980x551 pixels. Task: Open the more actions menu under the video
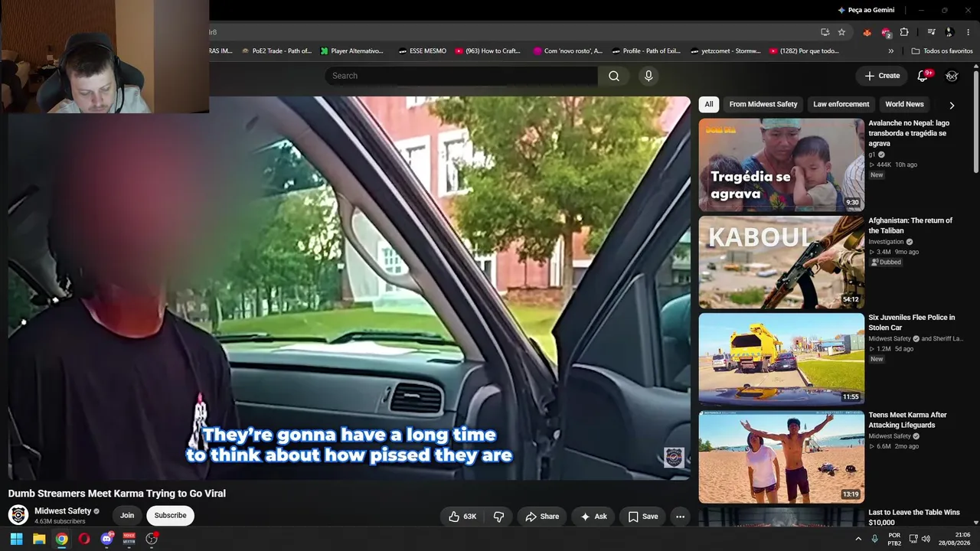pos(680,517)
